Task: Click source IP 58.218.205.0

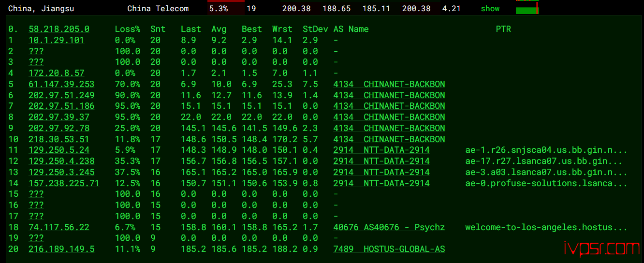Action: click(59, 29)
